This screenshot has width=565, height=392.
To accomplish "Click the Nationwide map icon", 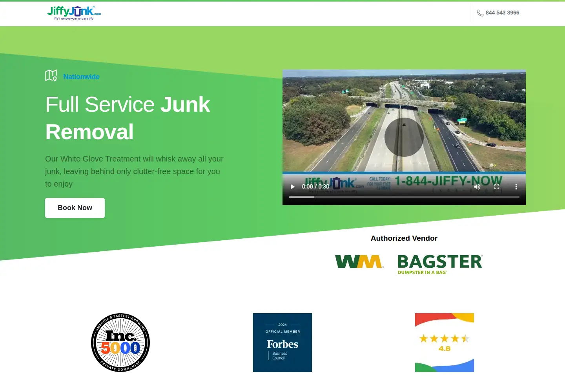I will (51, 75).
